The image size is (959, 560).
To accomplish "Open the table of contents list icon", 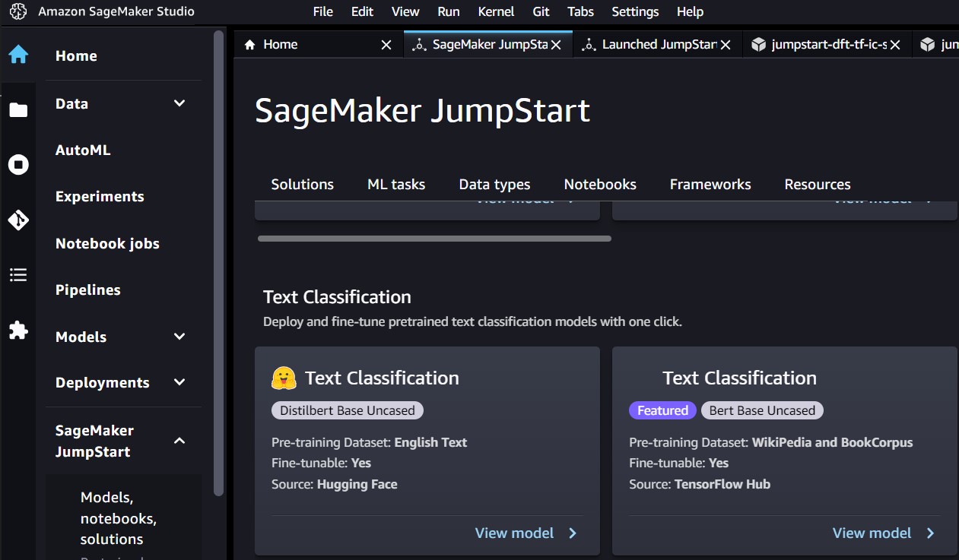I will pyautogui.click(x=18, y=275).
